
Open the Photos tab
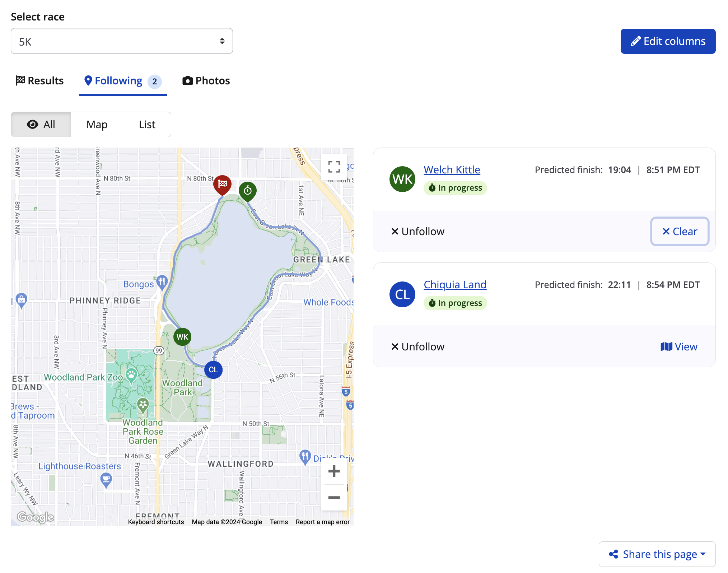(x=206, y=81)
